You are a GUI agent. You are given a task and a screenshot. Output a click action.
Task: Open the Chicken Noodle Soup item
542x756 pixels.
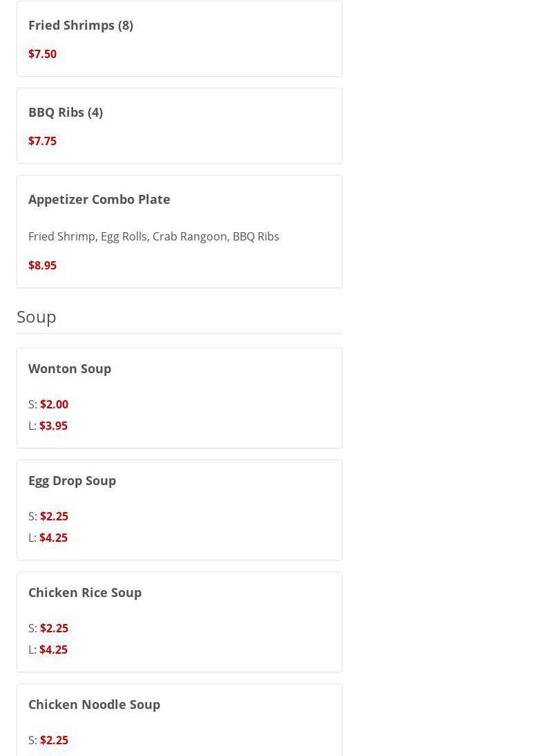coord(94,704)
